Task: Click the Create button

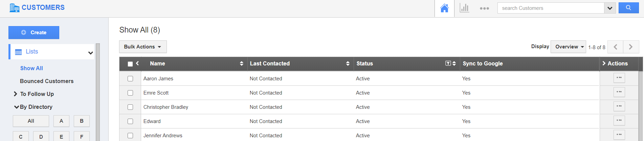Action: coord(34,33)
